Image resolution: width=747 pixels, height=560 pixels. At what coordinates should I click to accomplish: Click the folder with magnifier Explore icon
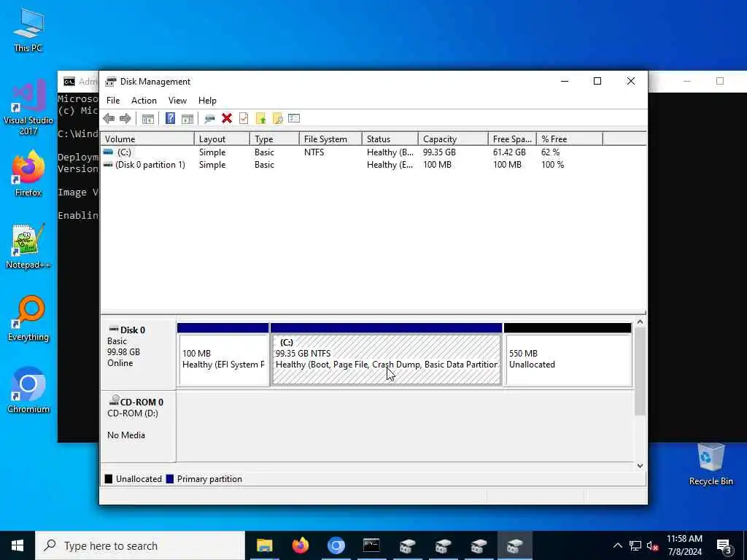[277, 119]
